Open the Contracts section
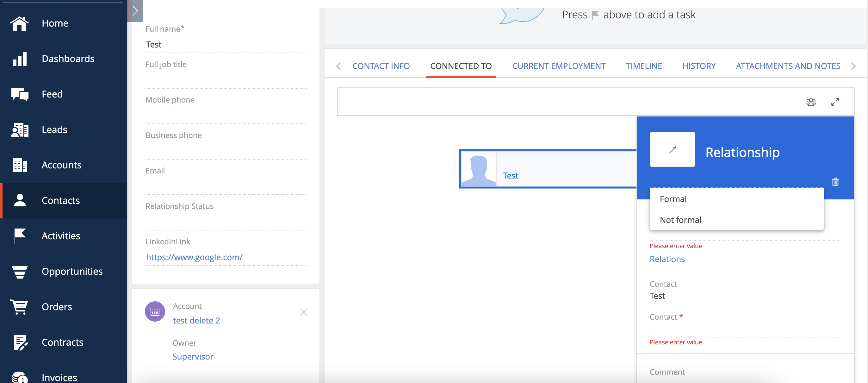The height and width of the screenshot is (383, 868). point(63,342)
